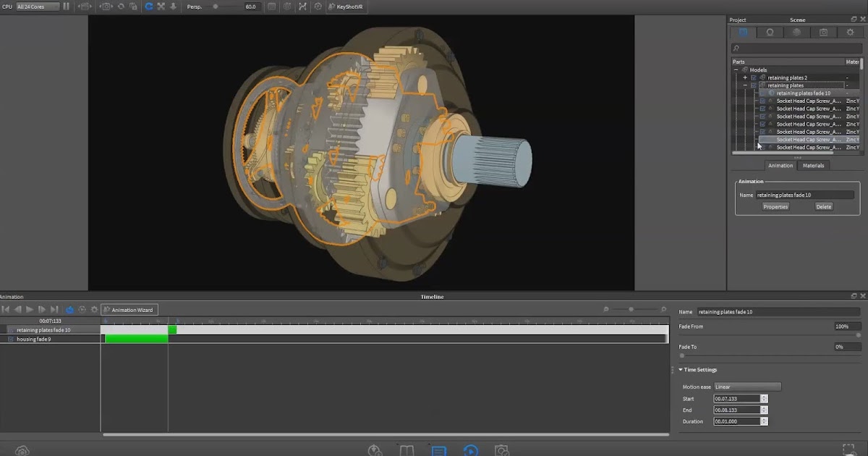This screenshot has width=868, height=456.
Task: Click the timeline Name field
Action: tap(779, 312)
